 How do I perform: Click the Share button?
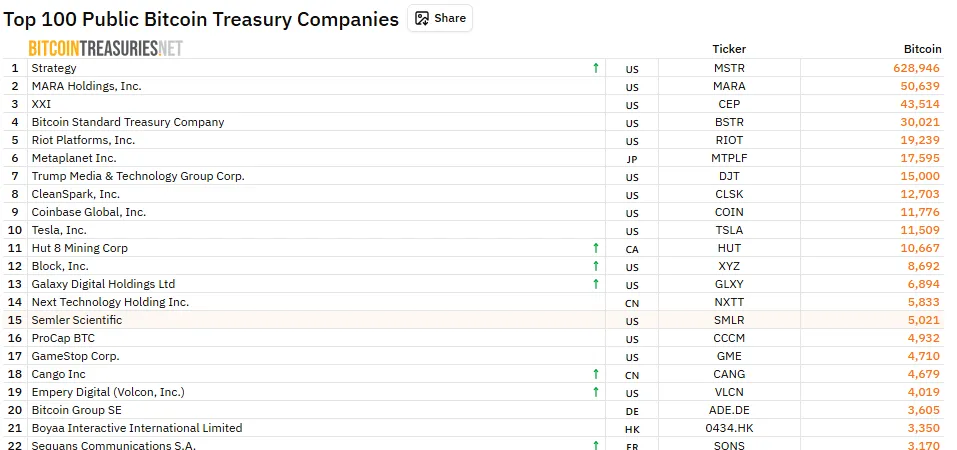point(440,18)
